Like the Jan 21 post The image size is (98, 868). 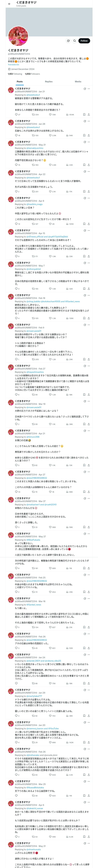(51, 115)
